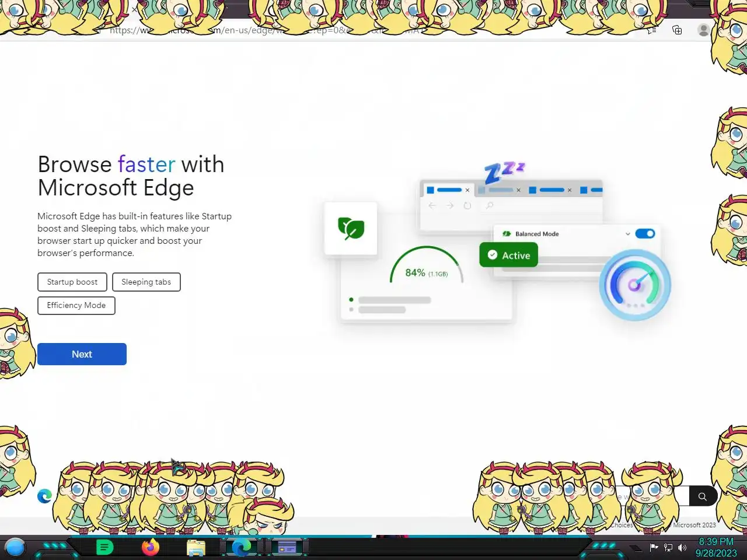The width and height of the screenshot is (747, 560).
Task: Click the Edge logo at page bottom
Action: coord(44,496)
